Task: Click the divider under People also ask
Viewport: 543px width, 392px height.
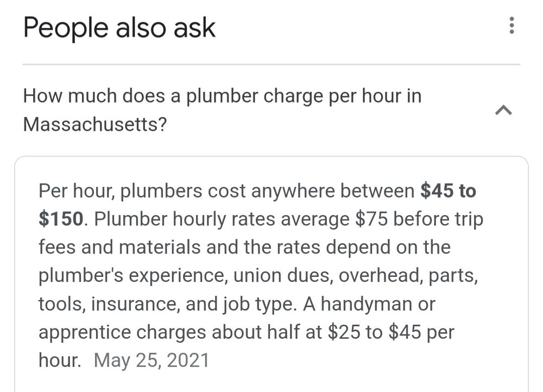Action: (x=271, y=64)
